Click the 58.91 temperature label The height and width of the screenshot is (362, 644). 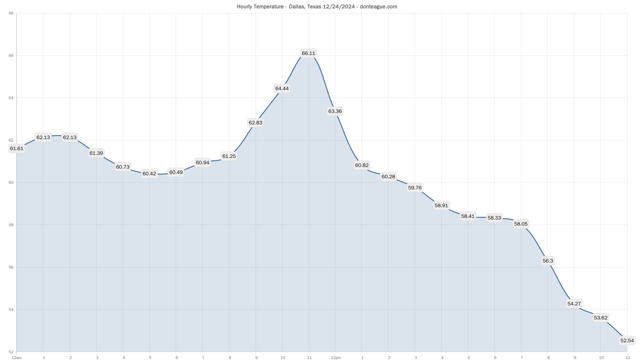click(x=441, y=205)
